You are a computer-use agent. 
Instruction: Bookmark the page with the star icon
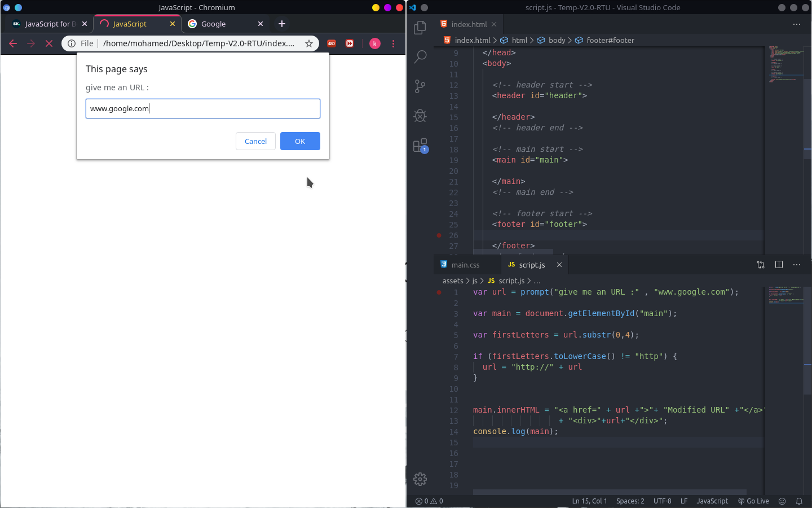tap(309, 43)
